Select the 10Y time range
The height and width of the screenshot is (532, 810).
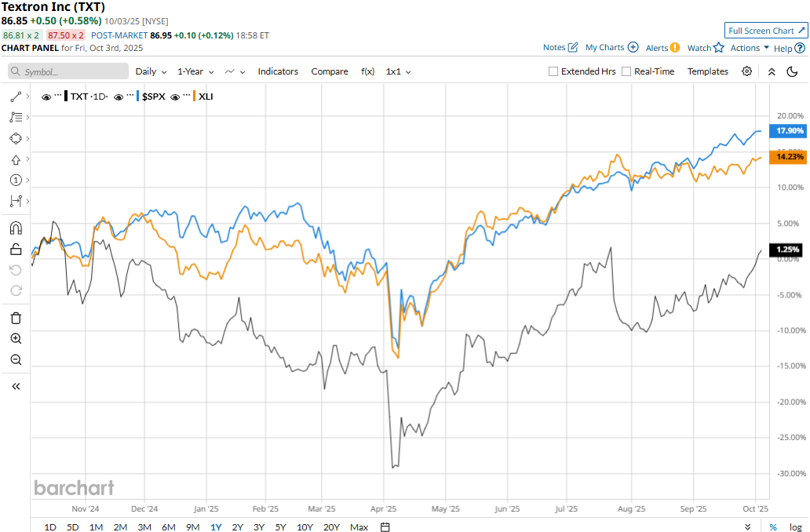[x=305, y=527]
